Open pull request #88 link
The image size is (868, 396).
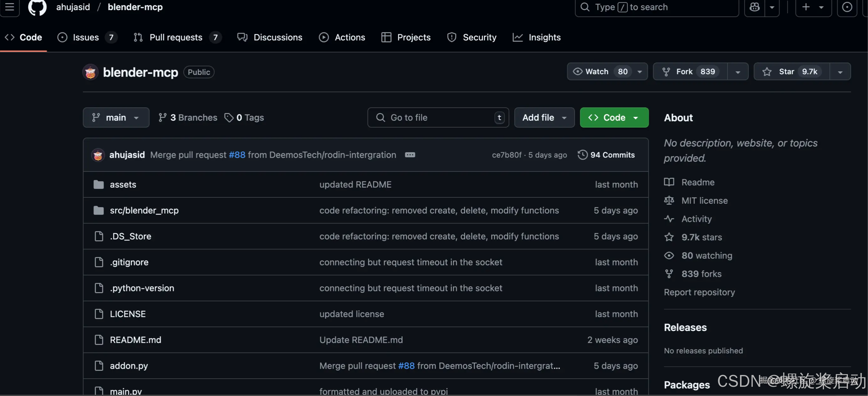pyautogui.click(x=237, y=155)
